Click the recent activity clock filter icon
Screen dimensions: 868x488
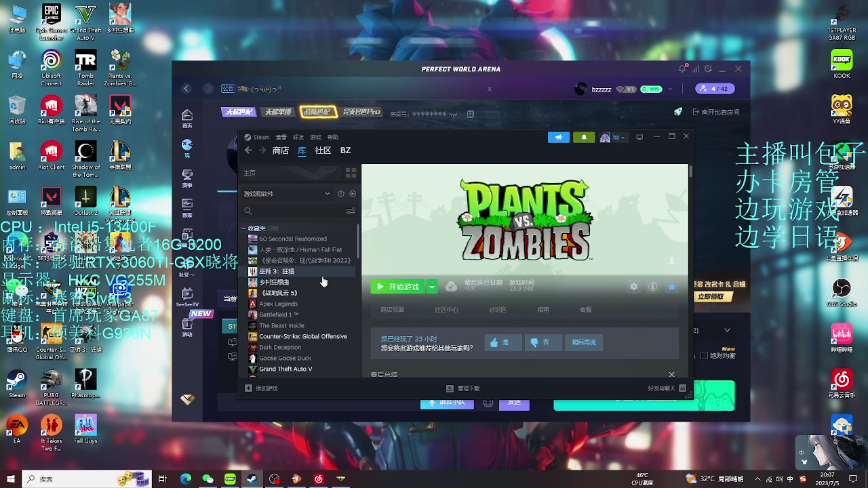pos(341,194)
